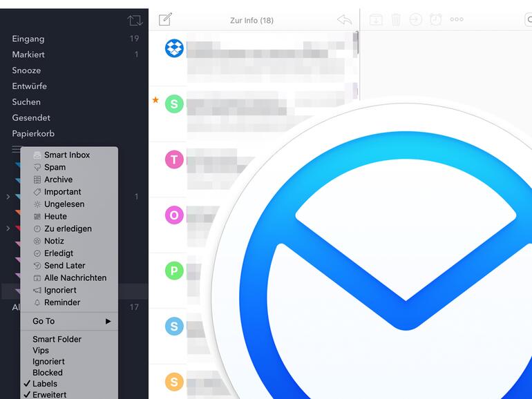The width and height of the screenshot is (532, 399).
Task: Choose Reminder menu entry
Action: [69, 302]
